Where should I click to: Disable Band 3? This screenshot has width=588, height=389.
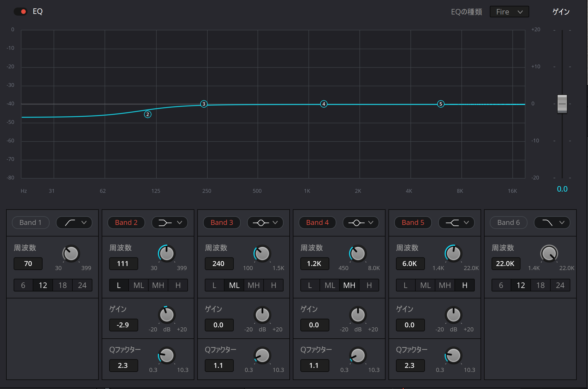pyautogui.click(x=222, y=223)
